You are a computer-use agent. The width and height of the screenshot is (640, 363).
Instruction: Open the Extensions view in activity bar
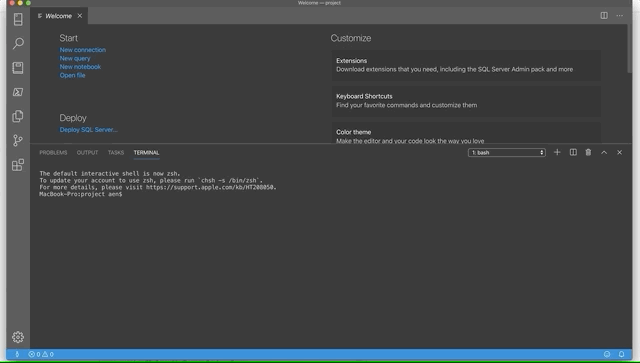(x=18, y=165)
